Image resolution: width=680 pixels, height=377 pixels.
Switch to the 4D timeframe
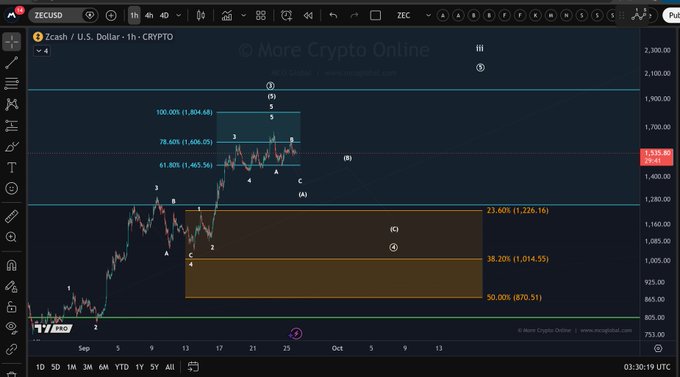(164, 16)
